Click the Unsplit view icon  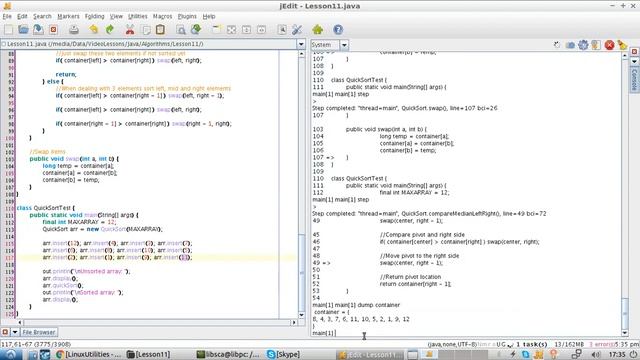click(231, 29)
